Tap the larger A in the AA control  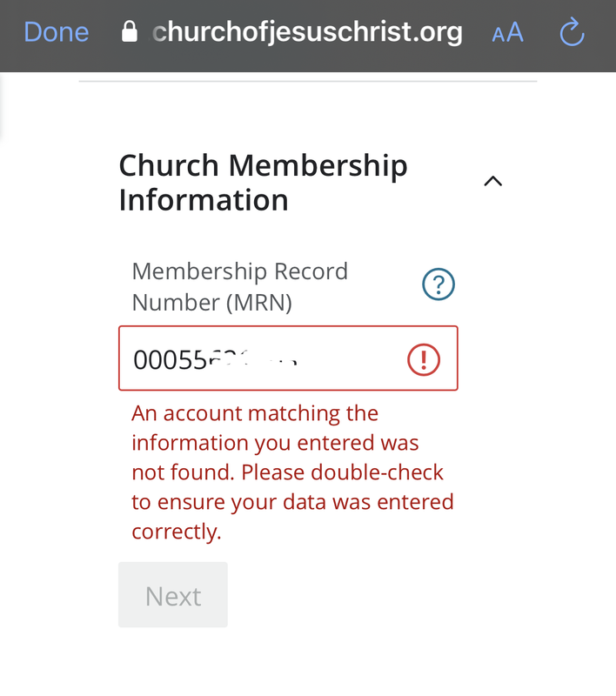pos(515,32)
